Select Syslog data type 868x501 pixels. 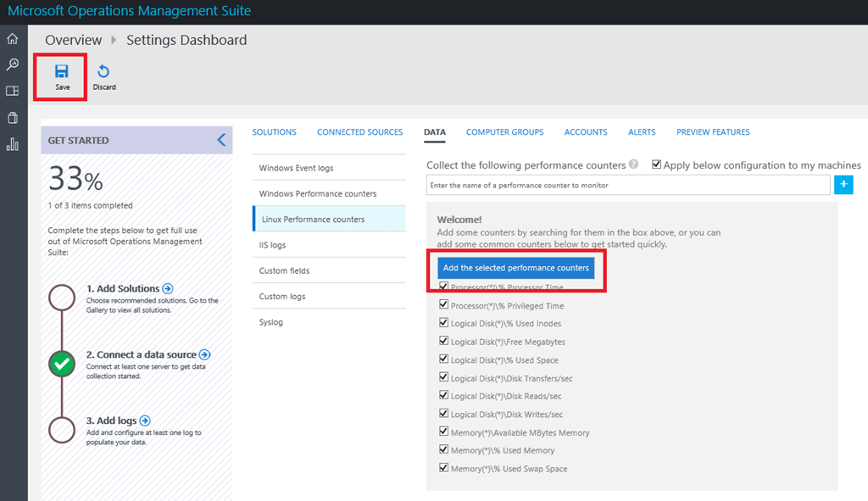tap(329, 321)
